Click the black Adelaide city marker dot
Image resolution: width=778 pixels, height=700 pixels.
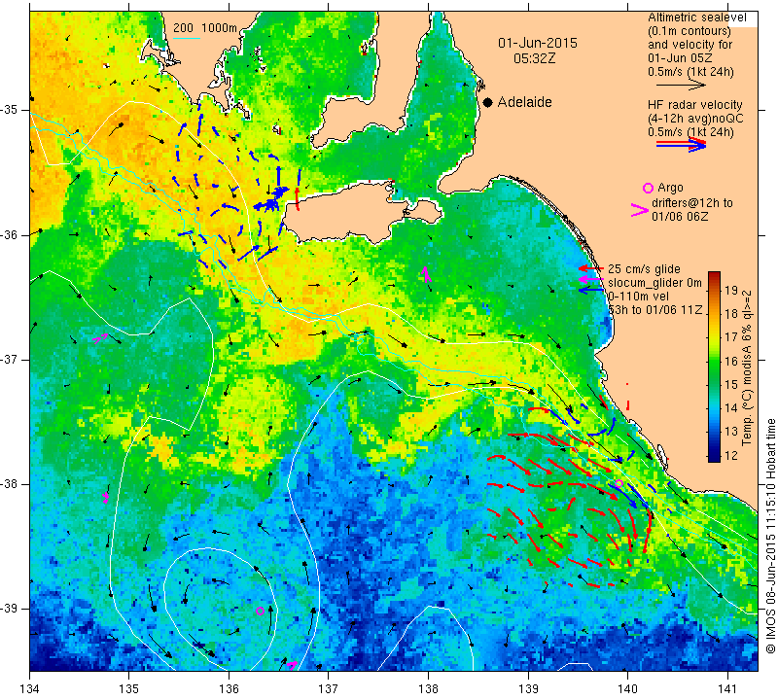(488, 102)
